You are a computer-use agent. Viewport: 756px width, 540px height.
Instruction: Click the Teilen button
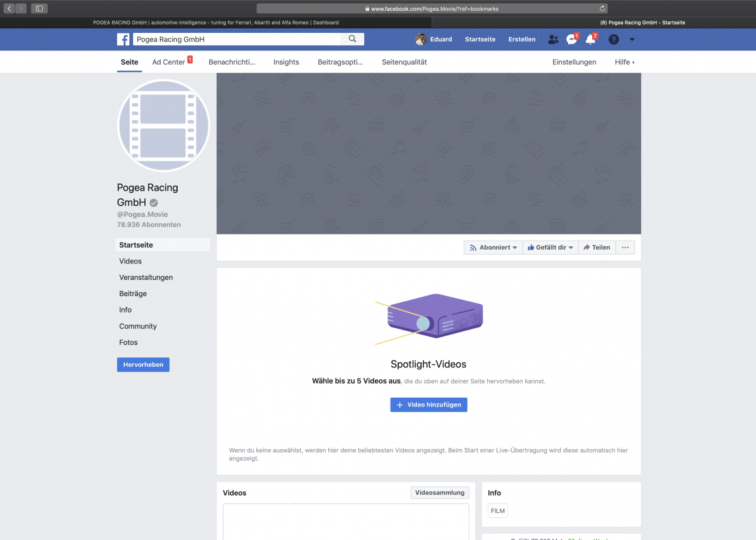click(x=597, y=248)
